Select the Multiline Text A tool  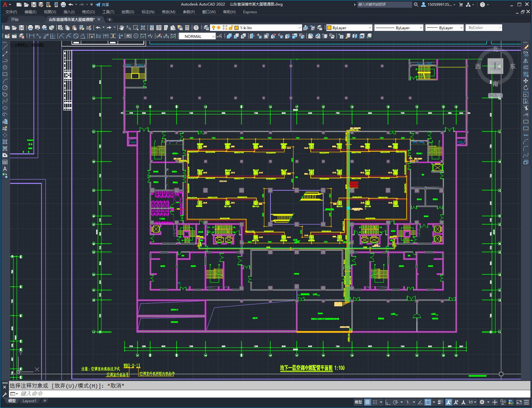click(5, 169)
